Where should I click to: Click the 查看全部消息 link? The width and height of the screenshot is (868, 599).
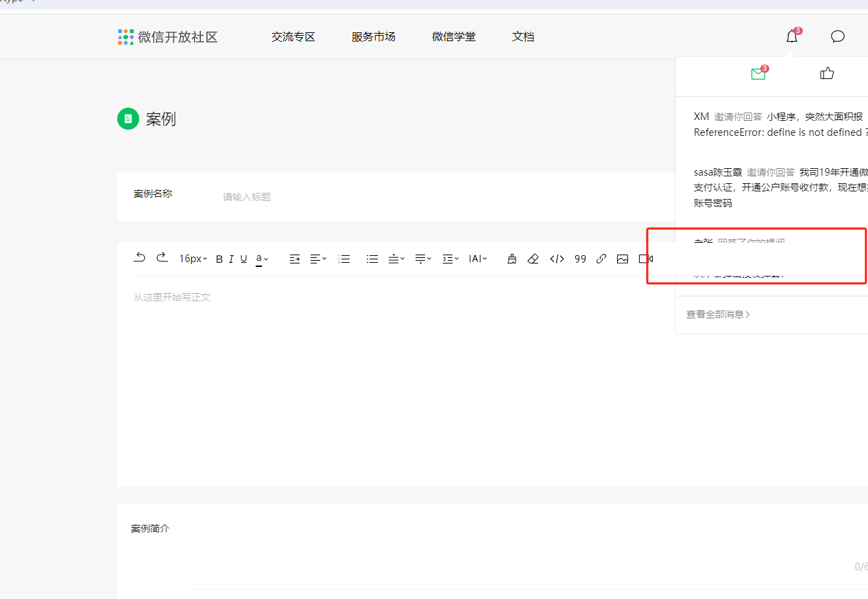click(718, 314)
